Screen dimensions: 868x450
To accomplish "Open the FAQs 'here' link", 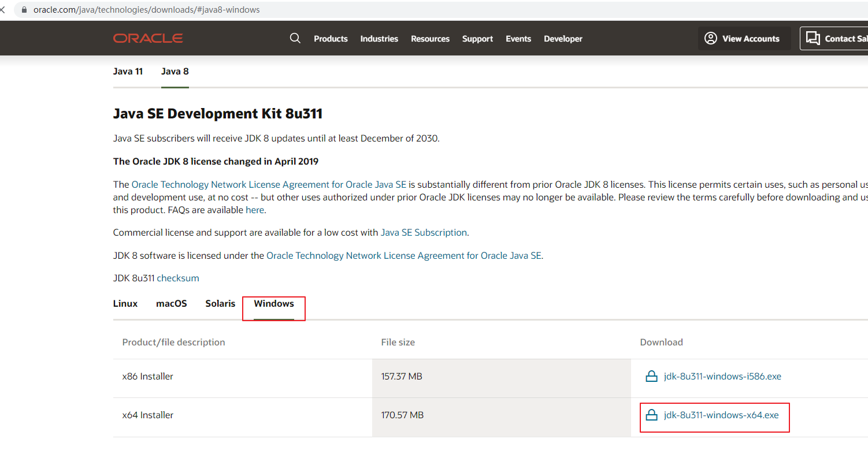I will [255, 210].
